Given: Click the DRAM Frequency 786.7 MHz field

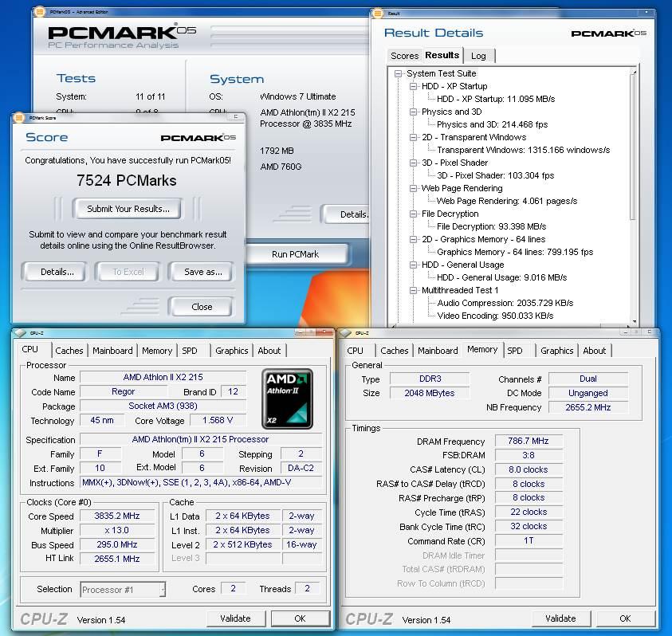Looking at the screenshot, I should [x=529, y=441].
